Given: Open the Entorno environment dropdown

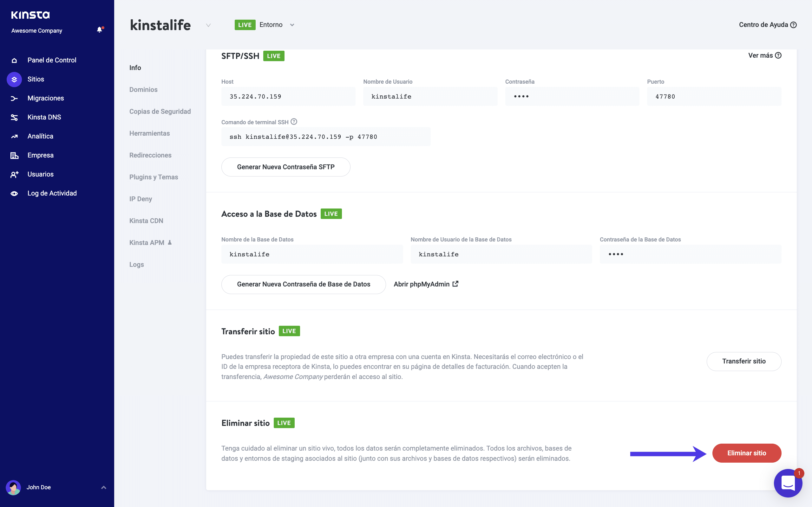Looking at the screenshot, I should [x=292, y=25].
